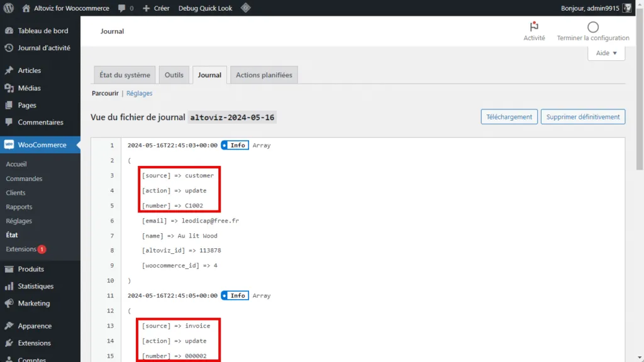This screenshot has width=644, height=362.
Task: Click the Téléchargement button
Action: tap(509, 116)
